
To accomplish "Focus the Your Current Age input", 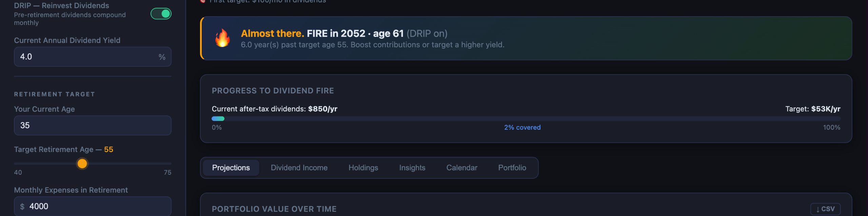I will pos(92,126).
